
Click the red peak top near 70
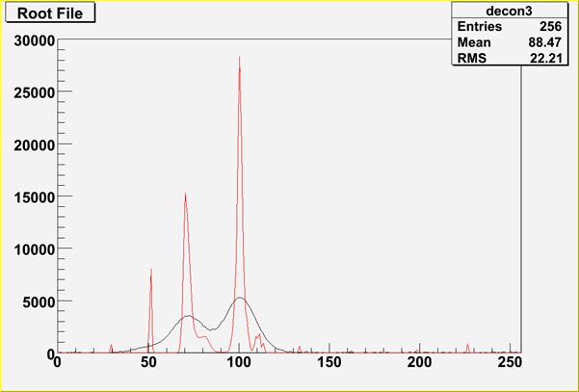185,196
